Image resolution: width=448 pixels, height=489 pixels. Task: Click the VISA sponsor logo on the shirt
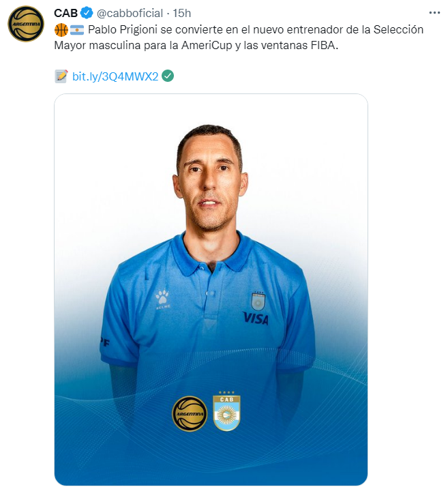256,318
